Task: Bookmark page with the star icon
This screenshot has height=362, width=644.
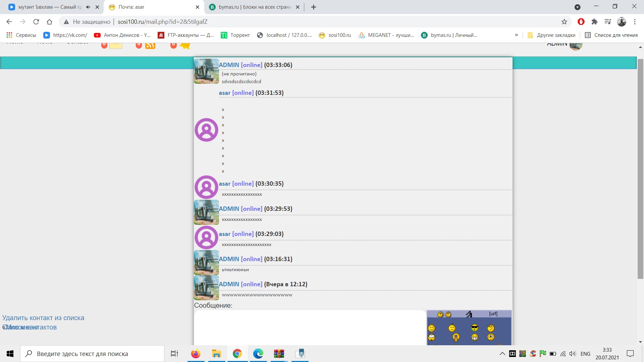Action: click(564, 22)
